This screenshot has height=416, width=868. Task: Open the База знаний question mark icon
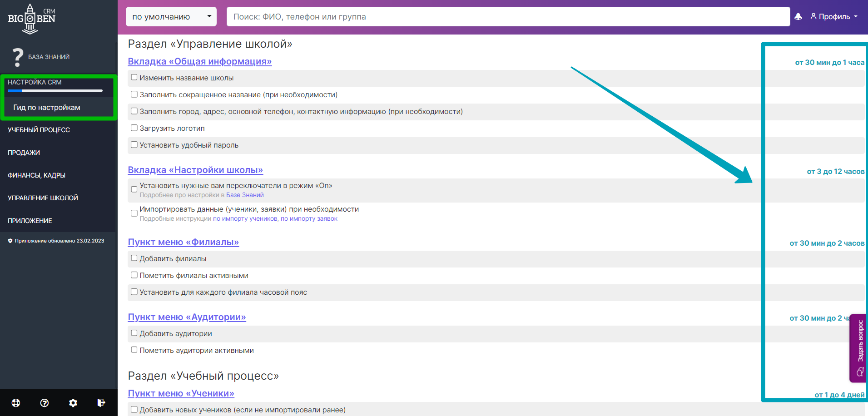(x=18, y=57)
